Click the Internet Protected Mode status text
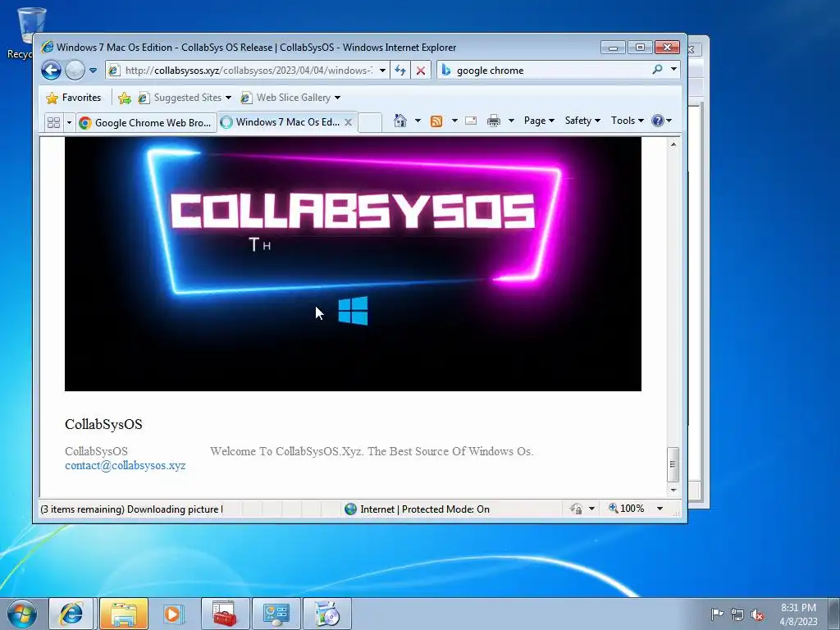The image size is (840, 630). [x=425, y=509]
